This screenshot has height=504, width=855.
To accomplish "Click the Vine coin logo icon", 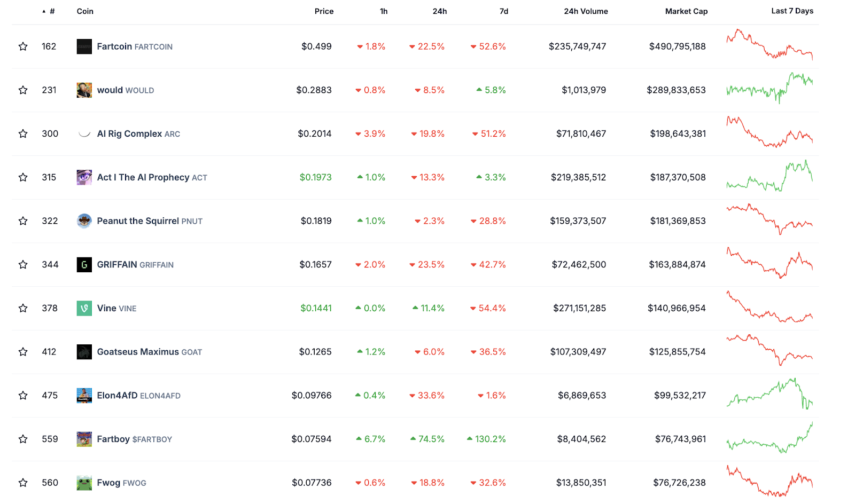I will tap(84, 308).
